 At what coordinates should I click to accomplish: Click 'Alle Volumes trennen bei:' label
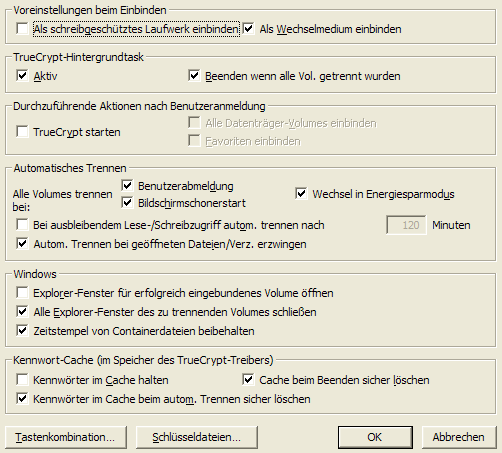[x=62, y=200]
